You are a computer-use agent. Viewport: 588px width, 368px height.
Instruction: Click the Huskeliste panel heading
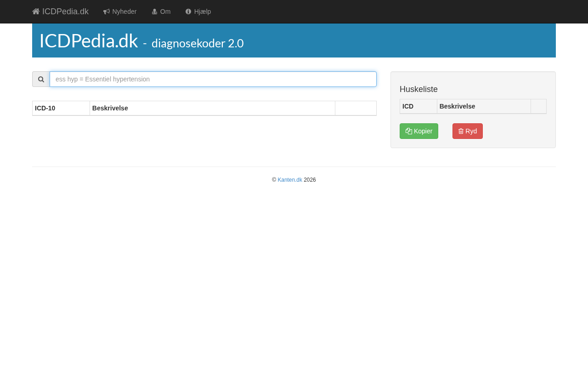click(418, 89)
